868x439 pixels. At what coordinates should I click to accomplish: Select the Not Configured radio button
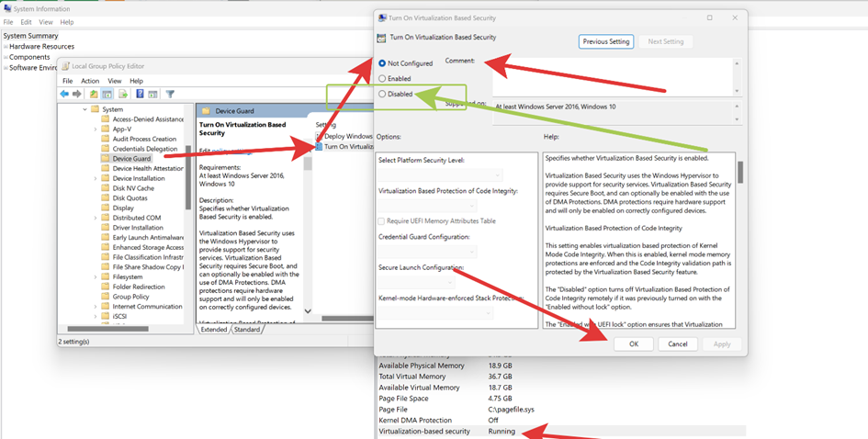pos(382,63)
